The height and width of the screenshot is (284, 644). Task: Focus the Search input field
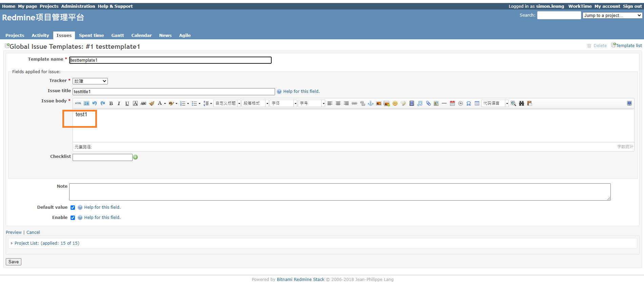click(559, 15)
